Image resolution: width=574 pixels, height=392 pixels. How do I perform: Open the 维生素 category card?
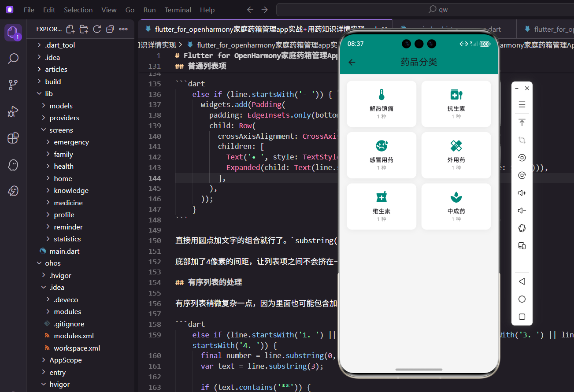(381, 207)
